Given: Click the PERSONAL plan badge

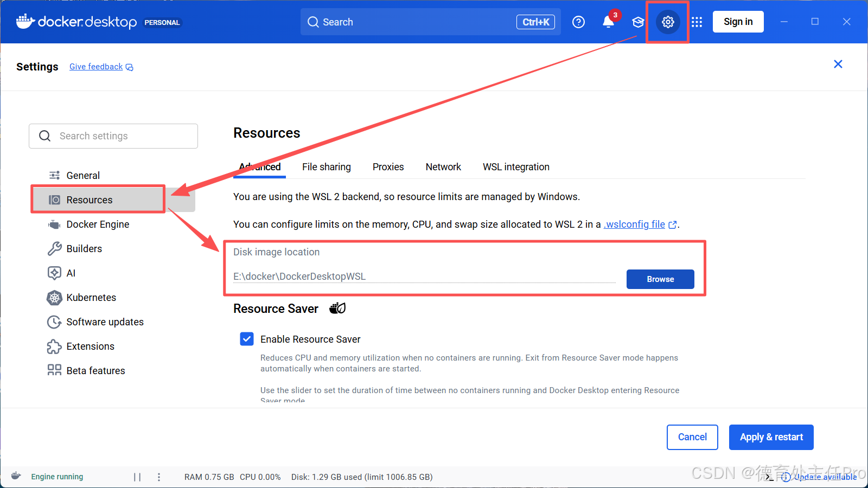Looking at the screenshot, I should coord(162,22).
